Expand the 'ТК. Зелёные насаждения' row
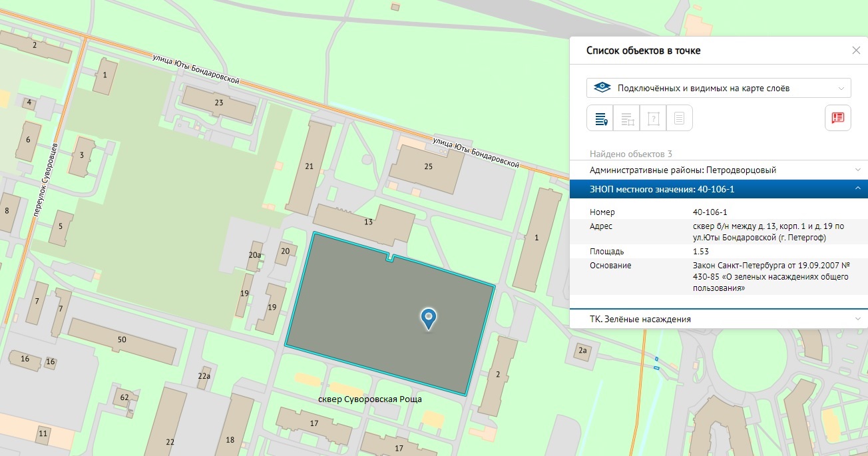Image resolution: width=868 pixels, height=456 pixels. pos(719,319)
